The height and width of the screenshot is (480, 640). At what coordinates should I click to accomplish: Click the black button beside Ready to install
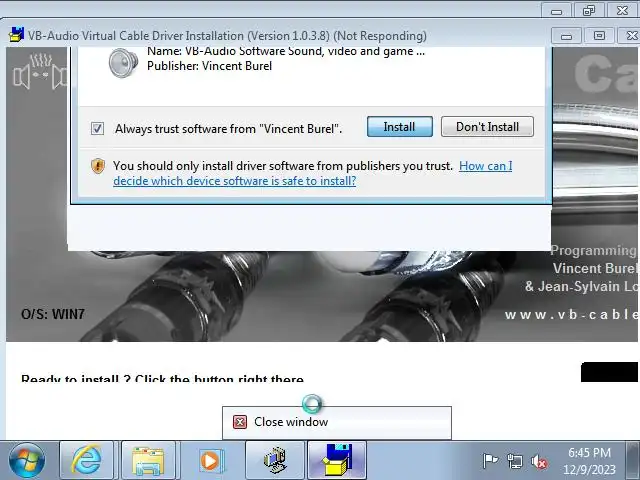pyautogui.click(x=610, y=372)
